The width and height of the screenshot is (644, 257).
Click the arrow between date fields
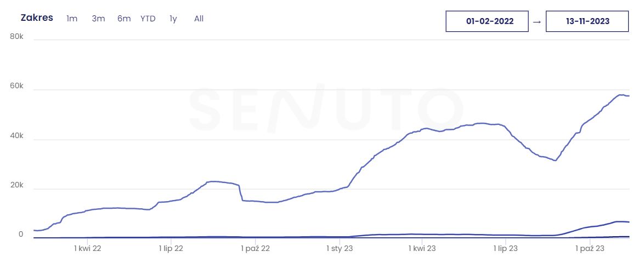537,21
